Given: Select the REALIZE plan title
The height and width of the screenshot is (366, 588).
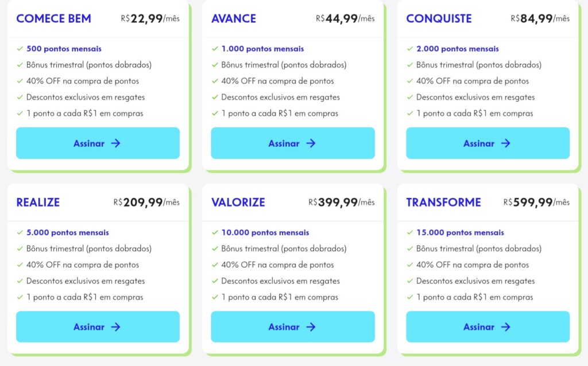Looking at the screenshot, I should [37, 203].
